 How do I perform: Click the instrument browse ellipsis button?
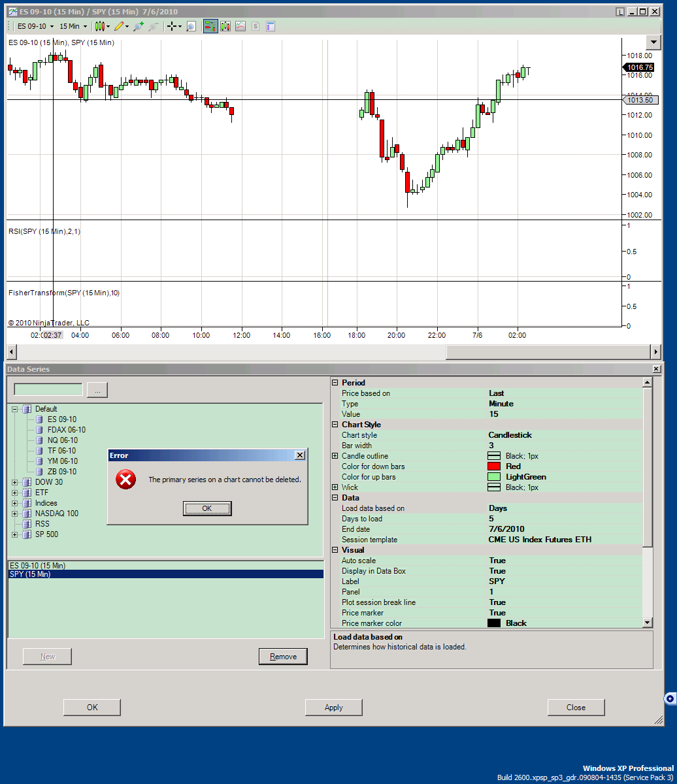click(x=97, y=390)
